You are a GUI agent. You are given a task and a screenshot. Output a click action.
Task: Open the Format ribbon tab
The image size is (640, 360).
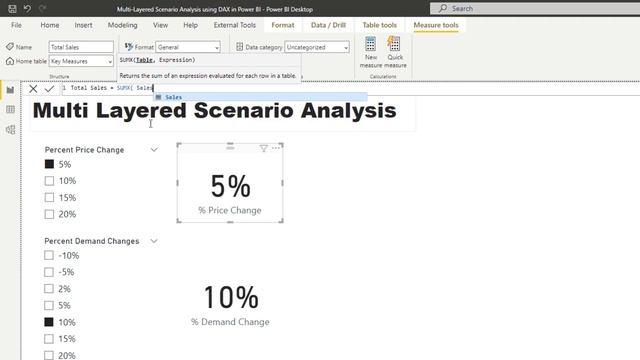point(283,25)
